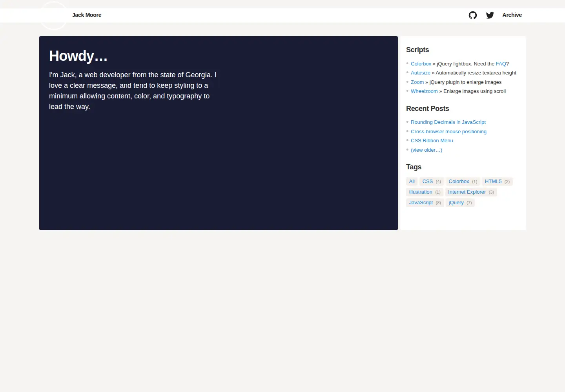This screenshot has width=565, height=392.
Task: Click the Recent Posts heading
Action: coord(427,109)
